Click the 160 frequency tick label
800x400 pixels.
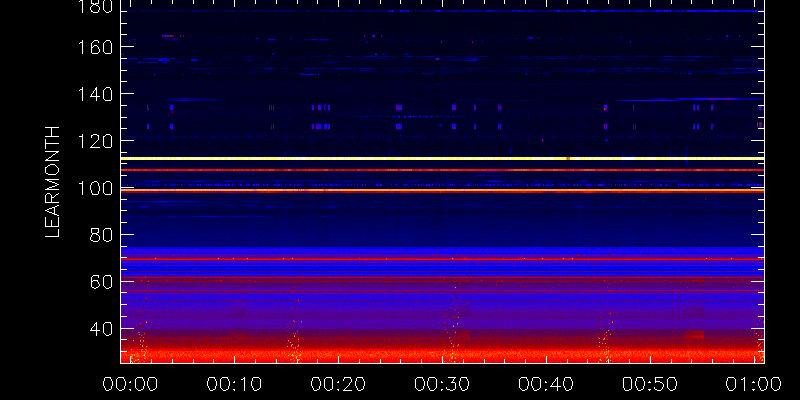(x=96, y=47)
